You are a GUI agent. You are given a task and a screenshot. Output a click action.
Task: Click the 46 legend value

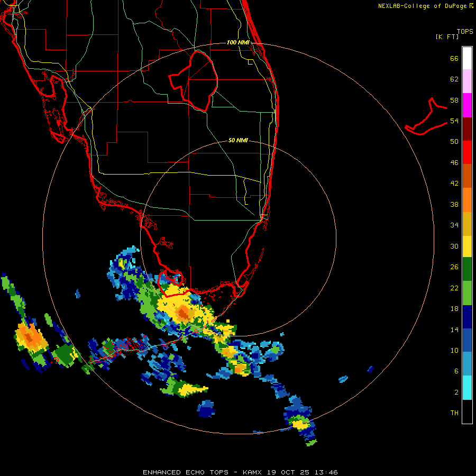click(x=454, y=163)
